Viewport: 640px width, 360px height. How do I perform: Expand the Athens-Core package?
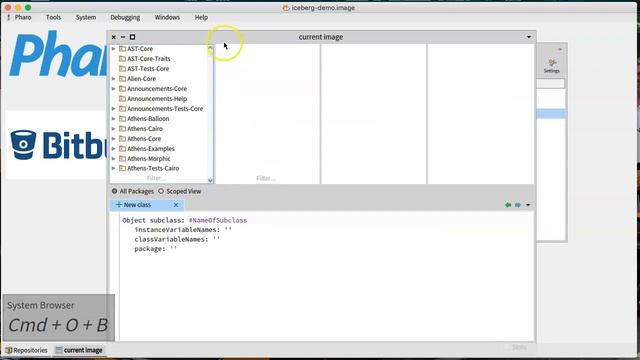click(x=113, y=138)
